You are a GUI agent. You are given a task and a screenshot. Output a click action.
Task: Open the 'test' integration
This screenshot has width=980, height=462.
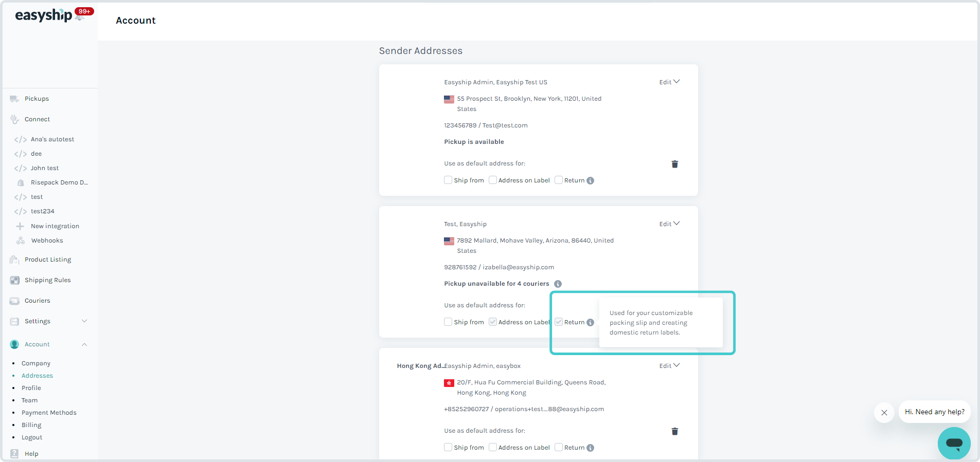(37, 197)
